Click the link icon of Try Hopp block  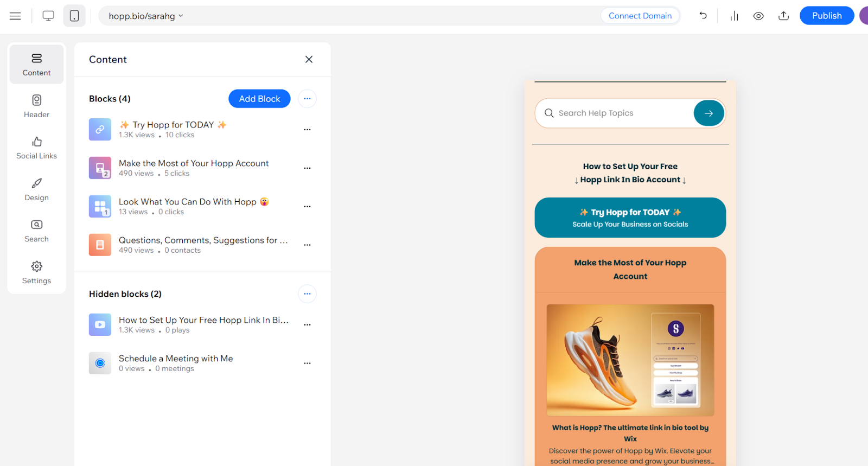(x=100, y=130)
